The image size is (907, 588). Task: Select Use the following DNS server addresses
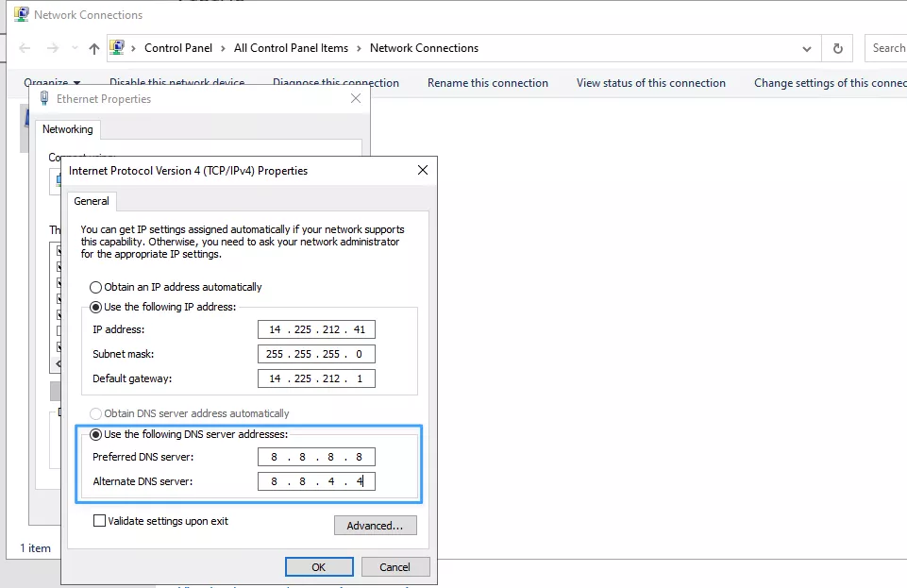click(95, 434)
